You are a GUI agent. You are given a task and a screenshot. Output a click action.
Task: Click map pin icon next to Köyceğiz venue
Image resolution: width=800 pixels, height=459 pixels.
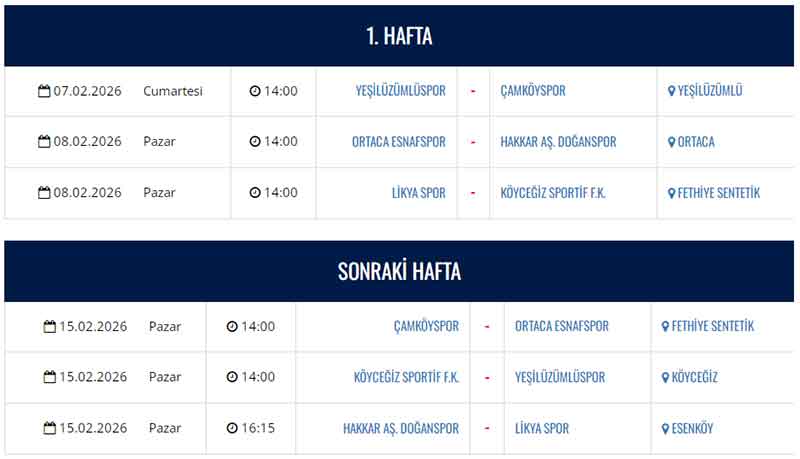666,378
